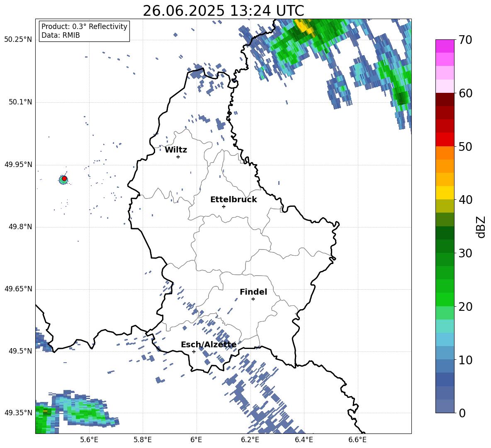Click the 5.6°E longitude label
This screenshot has height=448, width=491.
(89, 440)
